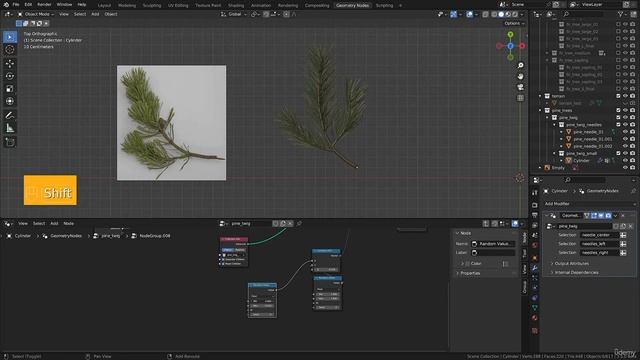
Task: Open the Render properties tab icon
Action: point(535,205)
